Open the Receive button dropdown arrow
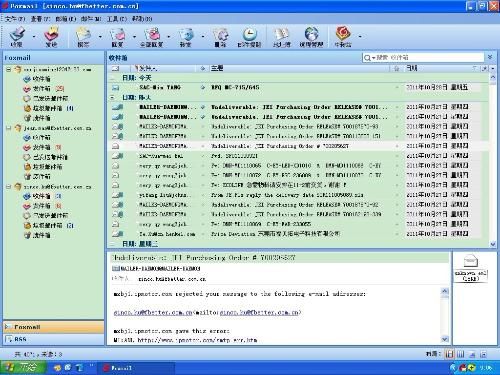 pos(33,36)
